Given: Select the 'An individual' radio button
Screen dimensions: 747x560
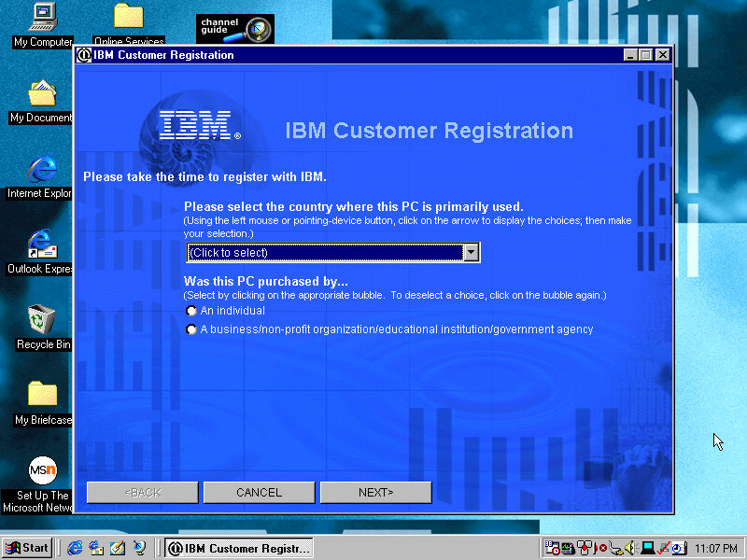Looking at the screenshot, I should click(192, 311).
